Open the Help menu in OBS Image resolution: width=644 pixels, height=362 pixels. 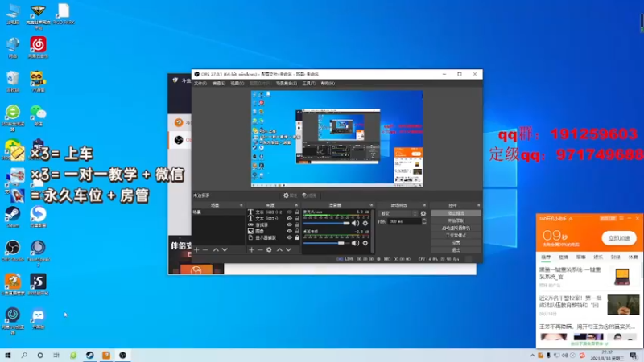328,84
